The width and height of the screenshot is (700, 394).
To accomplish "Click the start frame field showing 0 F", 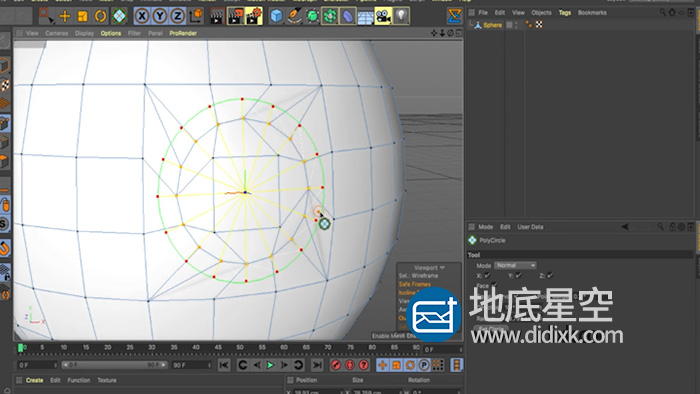I will [38, 365].
